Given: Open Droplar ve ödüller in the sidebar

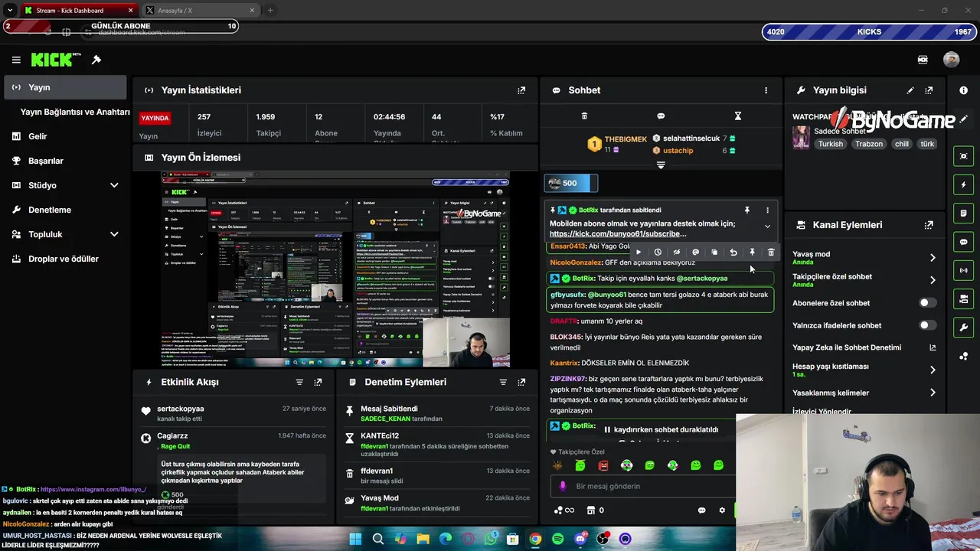Looking at the screenshot, I should 65,259.
